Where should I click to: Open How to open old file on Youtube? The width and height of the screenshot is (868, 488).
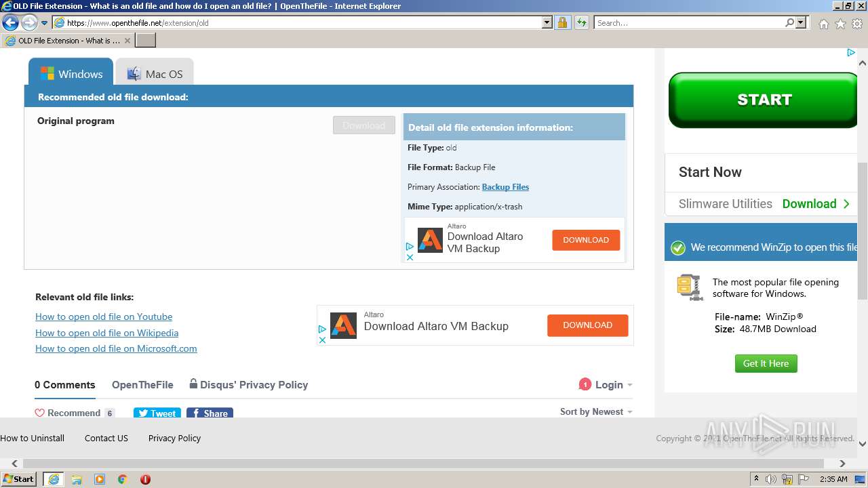[x=104, y=317]
